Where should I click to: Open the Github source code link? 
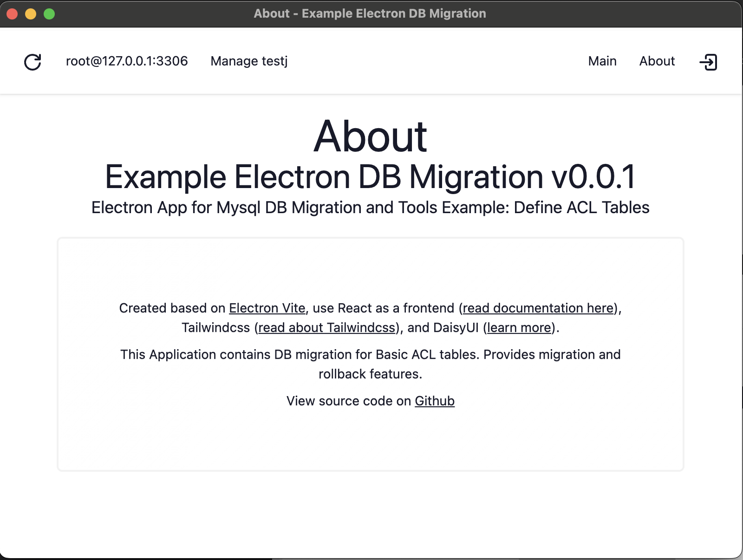click(435, 401)
